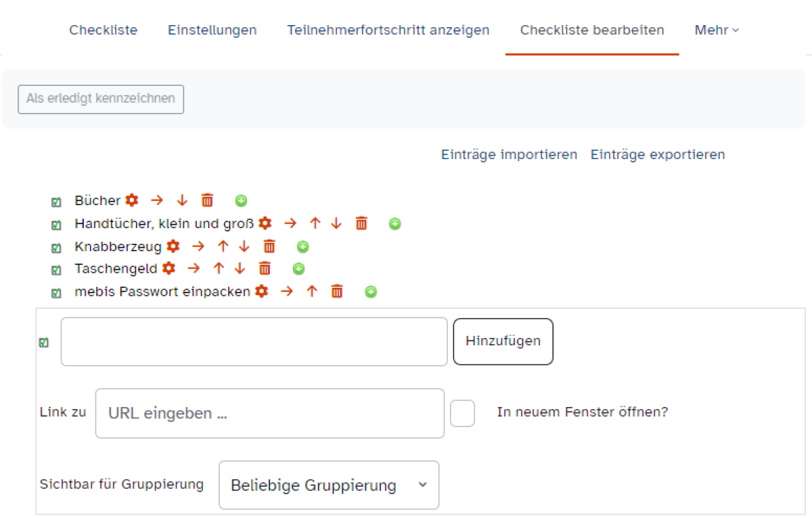Focus the URL eingeben text field
Screen dimensions: 812x518
[270, 413]
